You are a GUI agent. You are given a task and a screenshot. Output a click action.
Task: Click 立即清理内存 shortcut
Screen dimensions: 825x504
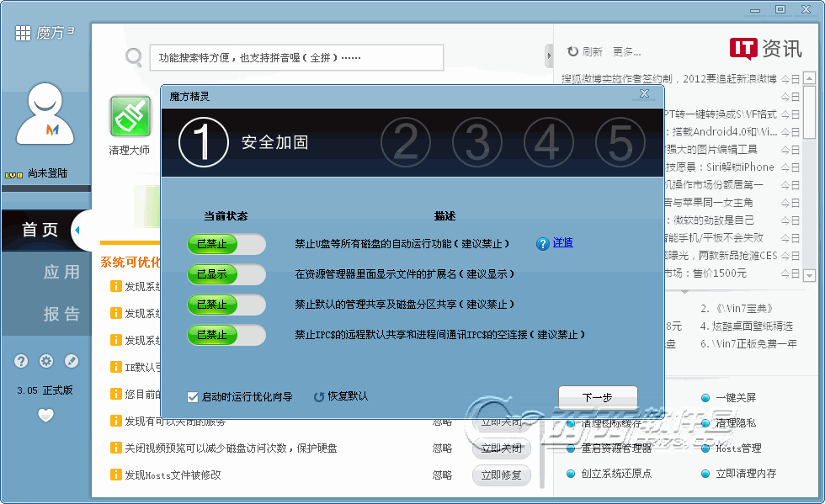(746, 474)
